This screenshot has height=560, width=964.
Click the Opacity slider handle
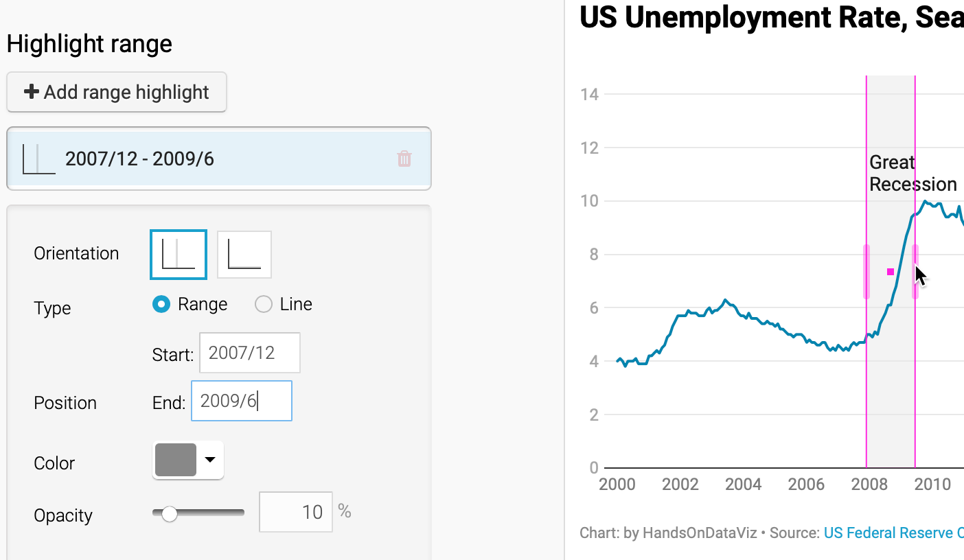tap(169, 513)
